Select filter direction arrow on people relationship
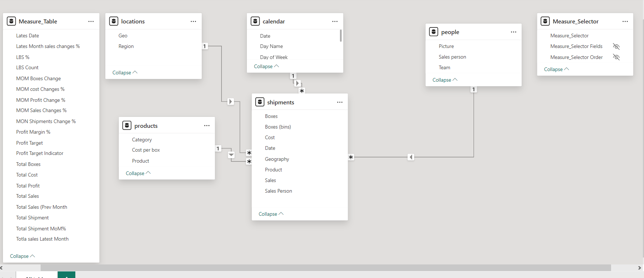Viewport: 644px width, 278px height. [411, 157]
